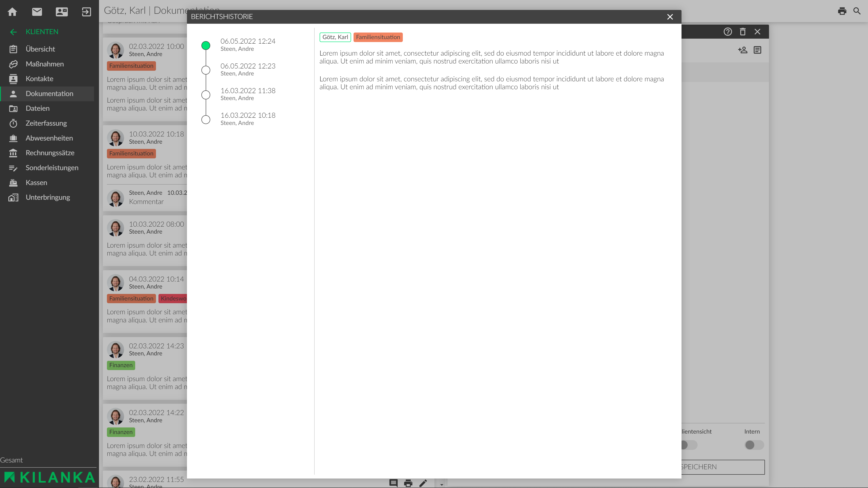
Task: Click the contact card icon
Action: point(62,12)
